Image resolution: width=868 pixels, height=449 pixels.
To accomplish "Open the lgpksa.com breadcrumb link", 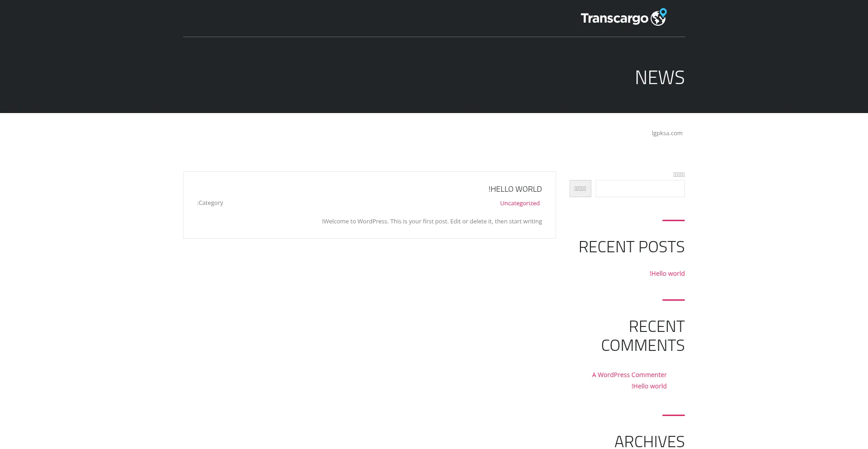I will pos(667,133).
